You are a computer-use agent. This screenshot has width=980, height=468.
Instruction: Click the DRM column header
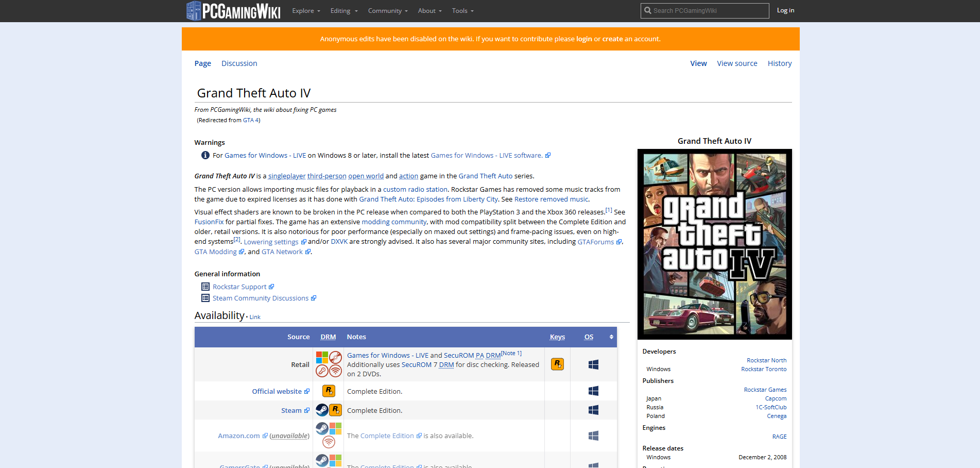328,337
